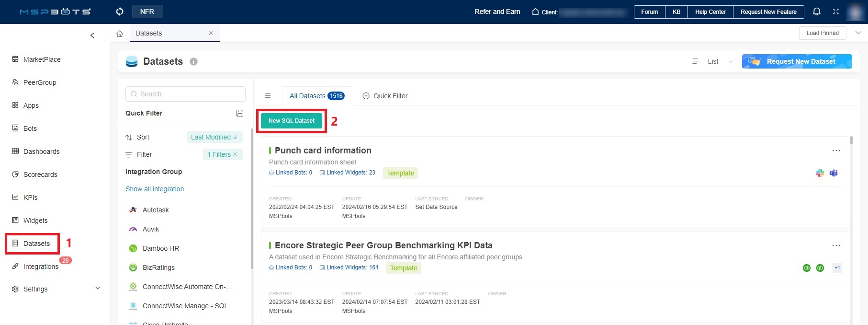The image size is (868, 325).
Task: Select the Autotask integration filter
Action: [156, 210]
